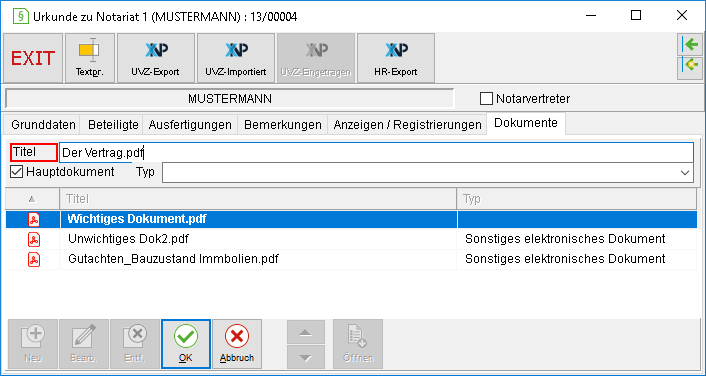Viewport: 706px width, 377px height.
Task: Start the UVZ-Export
Action: (156, 58)
